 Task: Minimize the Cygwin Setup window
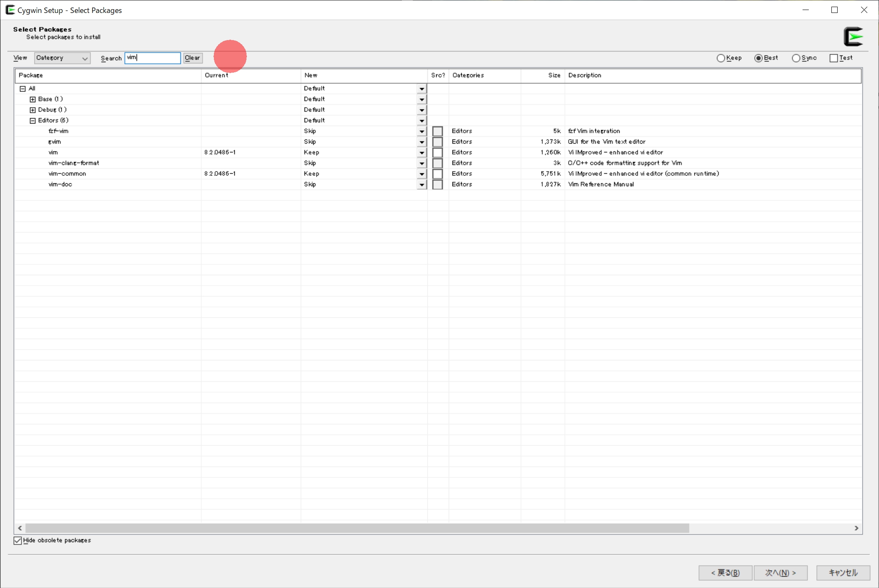pyautogui.click(x=805, y=10)
